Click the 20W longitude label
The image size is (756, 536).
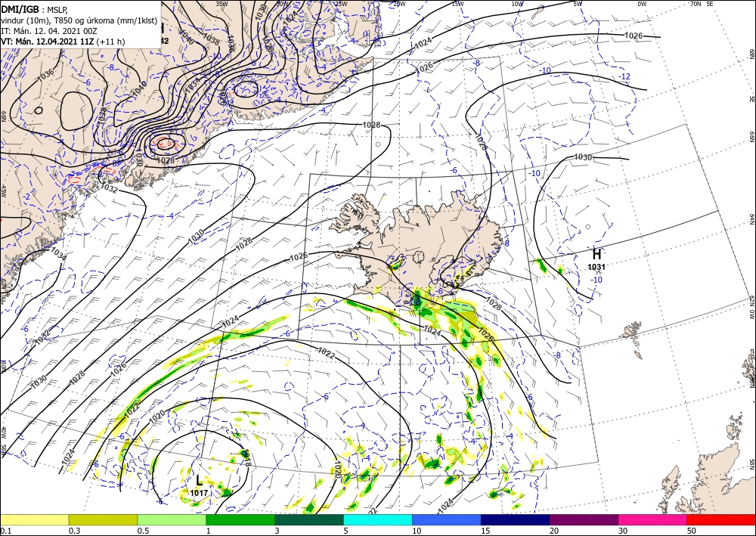(398, 4)
